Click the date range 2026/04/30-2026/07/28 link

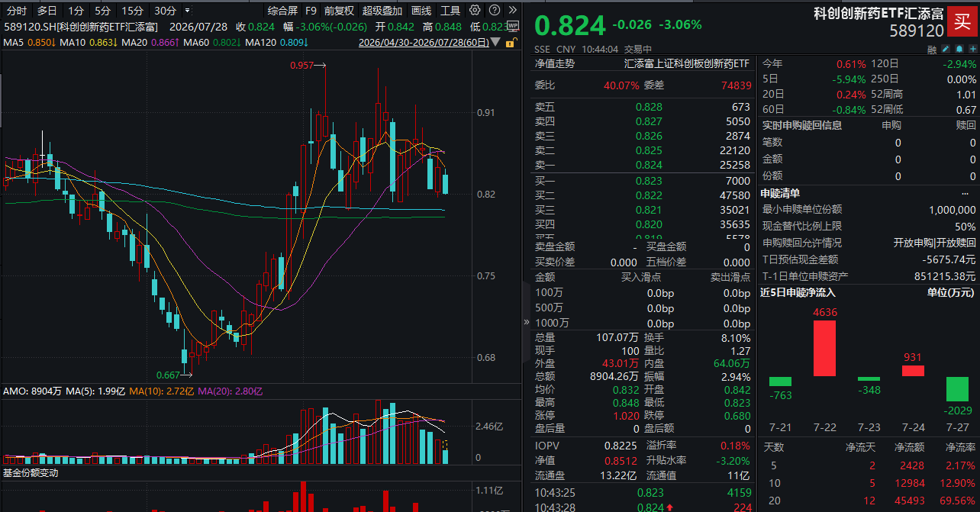click(x=424, y=42)
